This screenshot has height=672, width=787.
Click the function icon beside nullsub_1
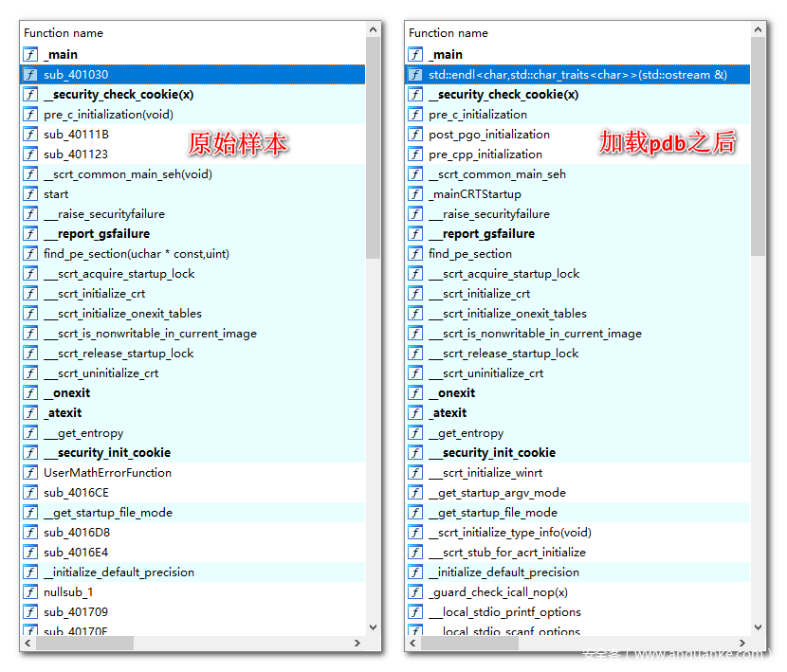[31, 592]
